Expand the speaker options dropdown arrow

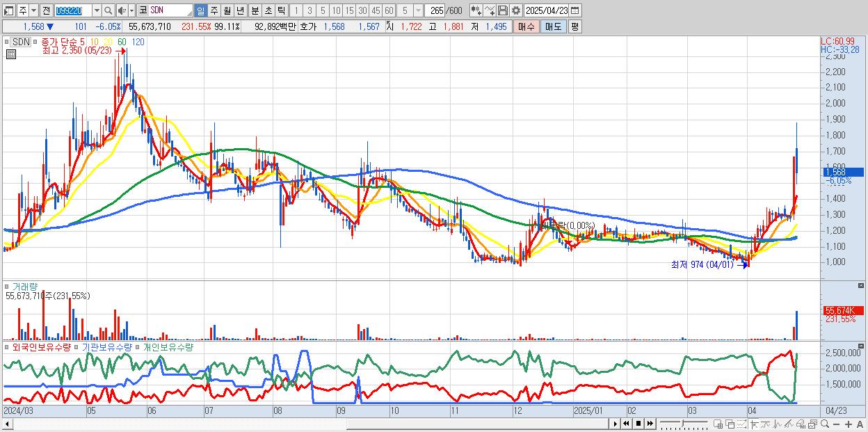[x=131, y=10]
